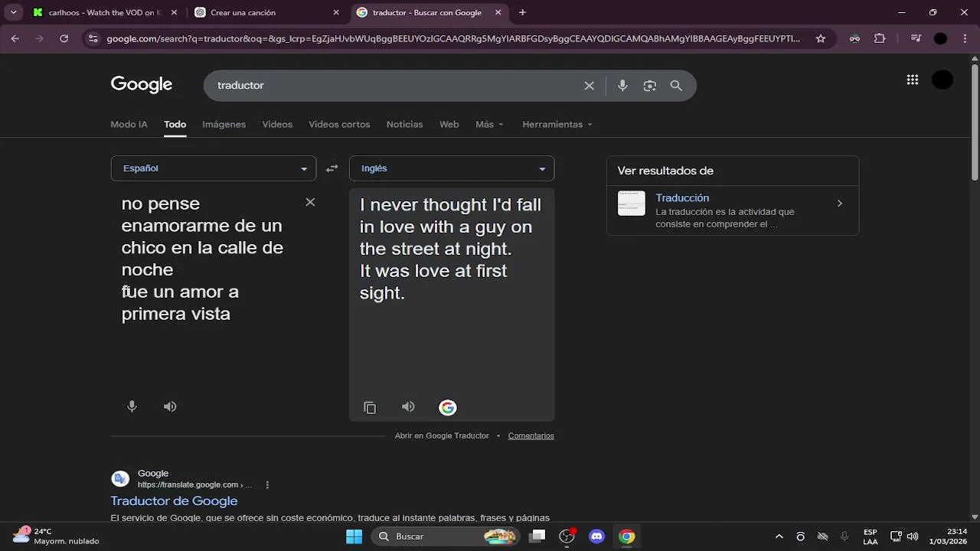Screen dimensions: 980x551
Task: Open the Chrome three-dot menu
Action: point(965,38)
